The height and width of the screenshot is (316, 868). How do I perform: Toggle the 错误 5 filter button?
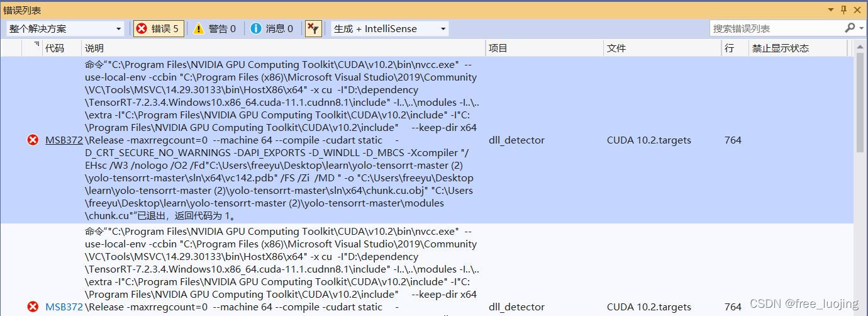click(x=159, y=28)
